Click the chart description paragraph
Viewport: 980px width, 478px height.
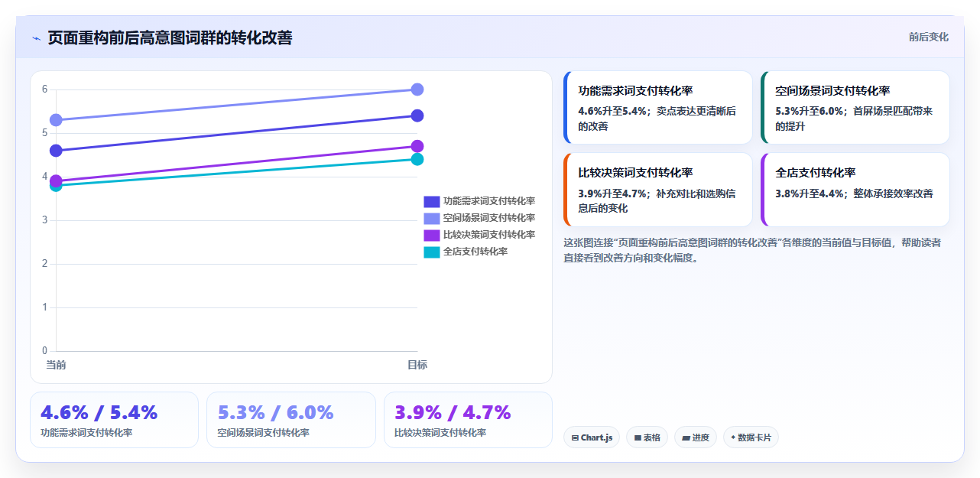coord(752,250)
